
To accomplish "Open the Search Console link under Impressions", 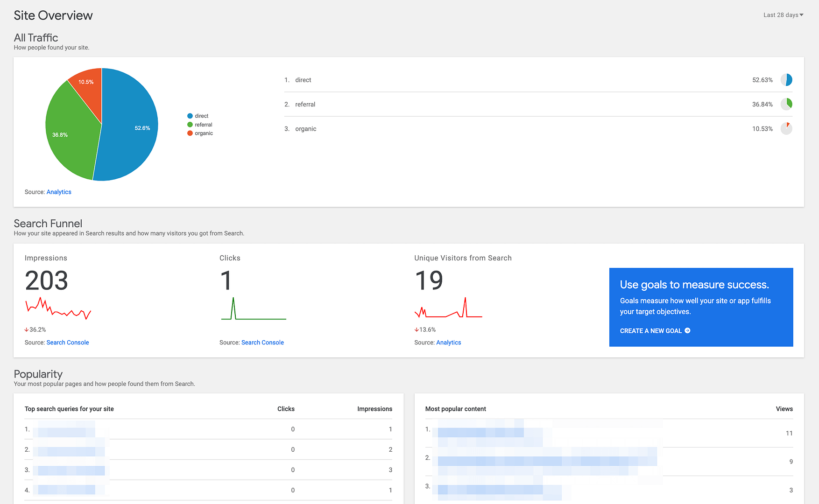I will (68, 342).
